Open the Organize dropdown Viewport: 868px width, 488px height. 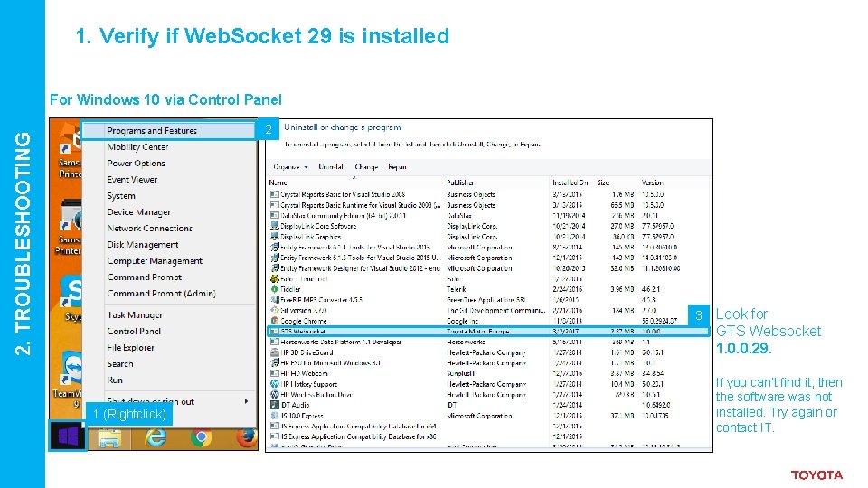point(290,167)
